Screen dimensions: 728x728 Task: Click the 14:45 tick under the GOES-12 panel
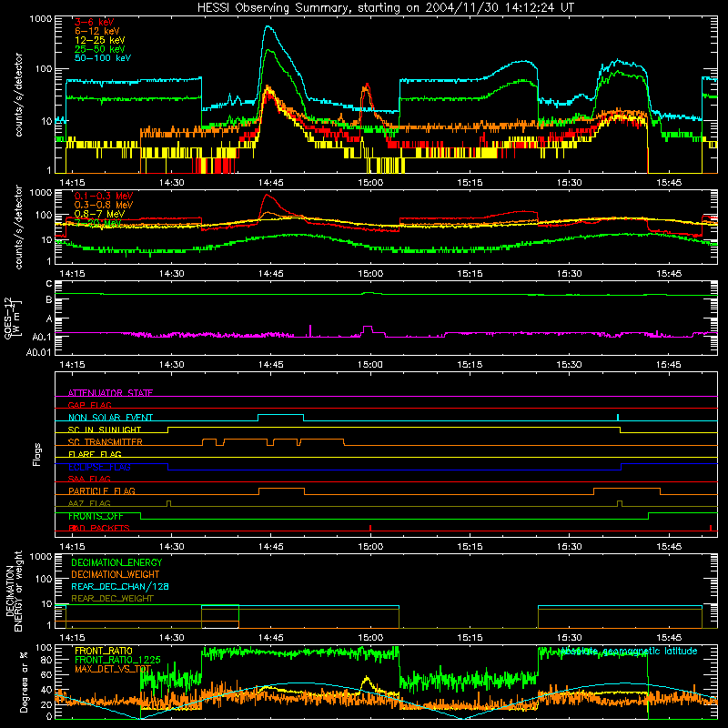click(270, 365)
